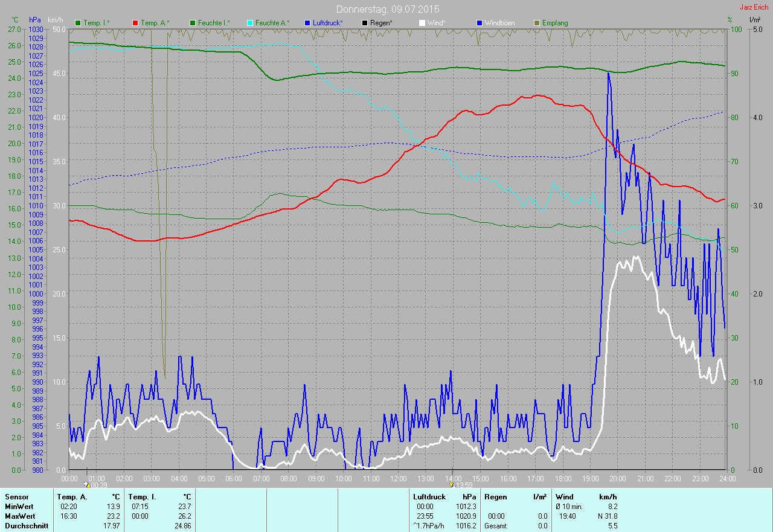Click the blue Windböen legend square

point(480,23)
